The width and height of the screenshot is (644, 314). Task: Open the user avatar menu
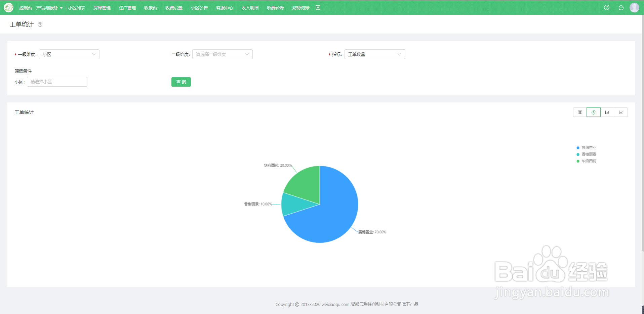click(634, 7)
